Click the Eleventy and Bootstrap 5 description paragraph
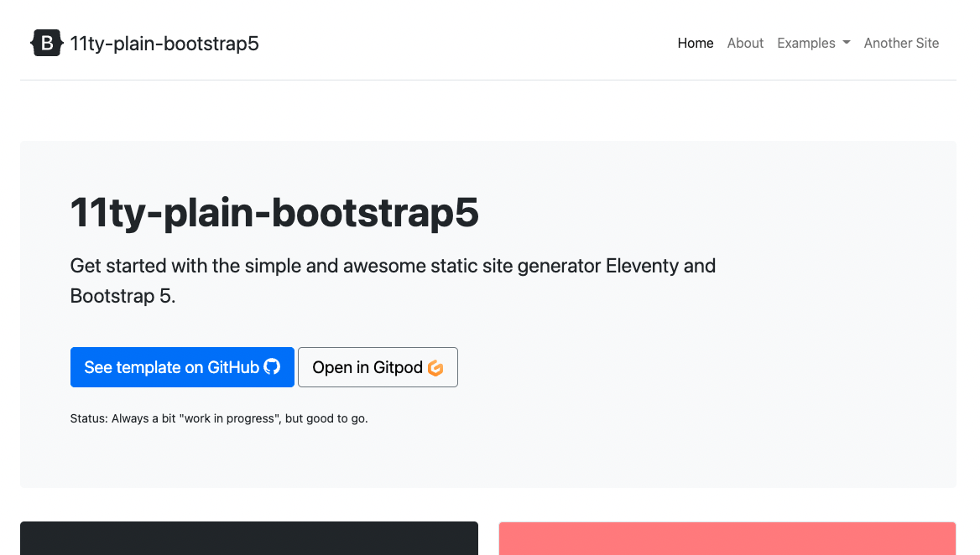 (393, 280)
